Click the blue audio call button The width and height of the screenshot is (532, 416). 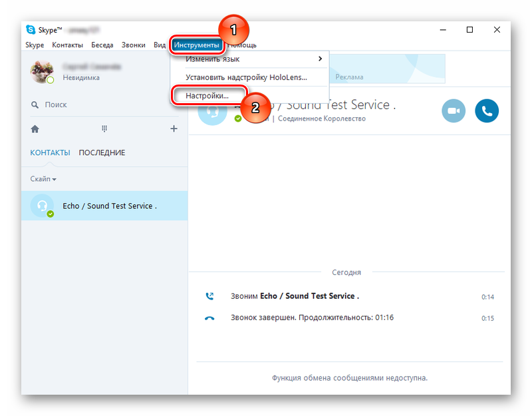tap(487, 111)
